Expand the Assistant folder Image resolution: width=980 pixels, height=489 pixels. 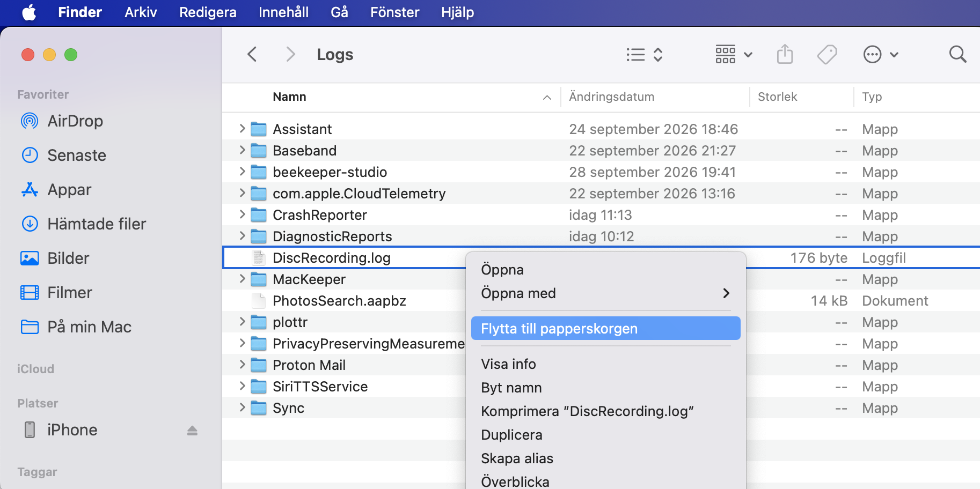pyautogui.click(x=242, y=129)
